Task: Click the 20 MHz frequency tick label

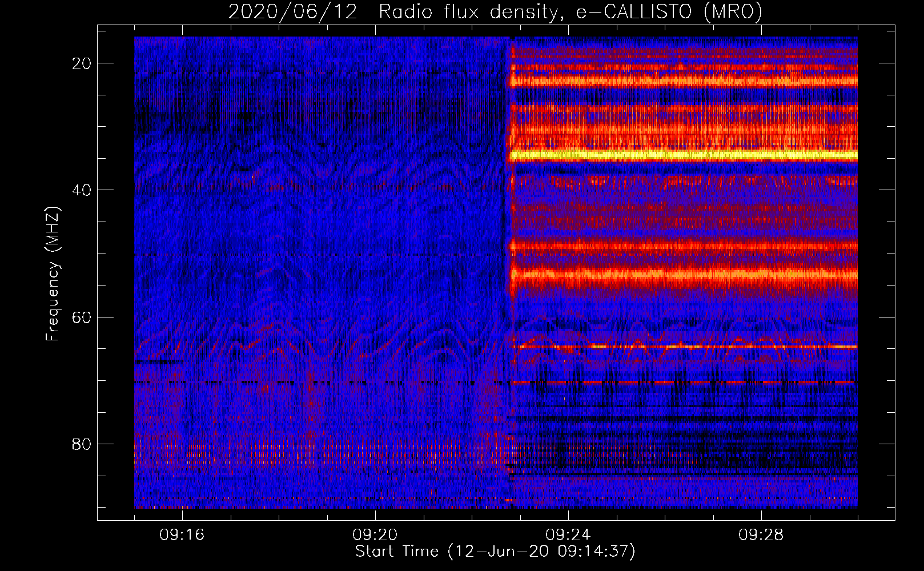Action: (x=82, y=63)
